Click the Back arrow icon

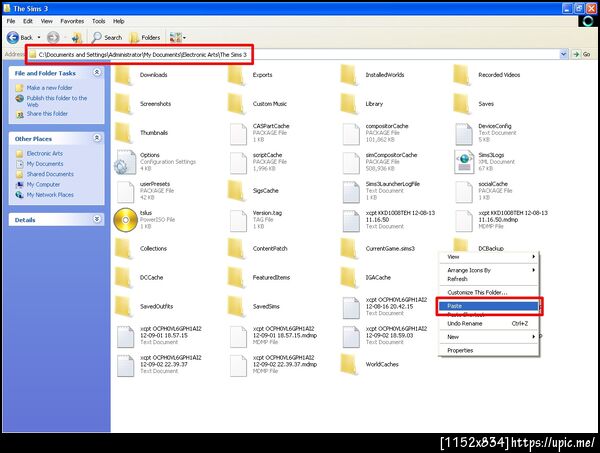click(x=13, y=37)
